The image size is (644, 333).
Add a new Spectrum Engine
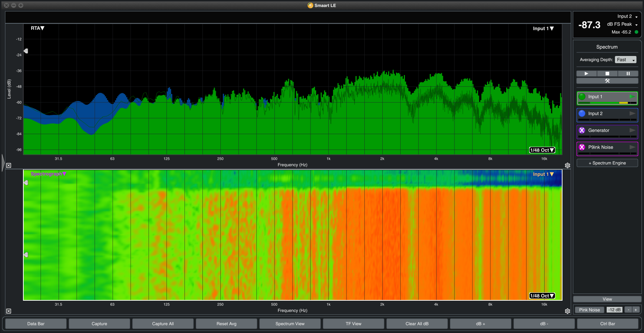[607, 163]
